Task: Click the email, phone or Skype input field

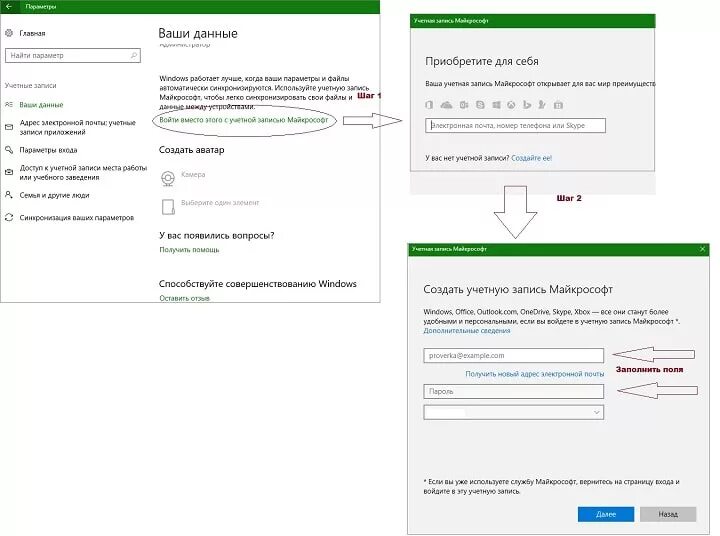Action: click(x=515, y=125)
